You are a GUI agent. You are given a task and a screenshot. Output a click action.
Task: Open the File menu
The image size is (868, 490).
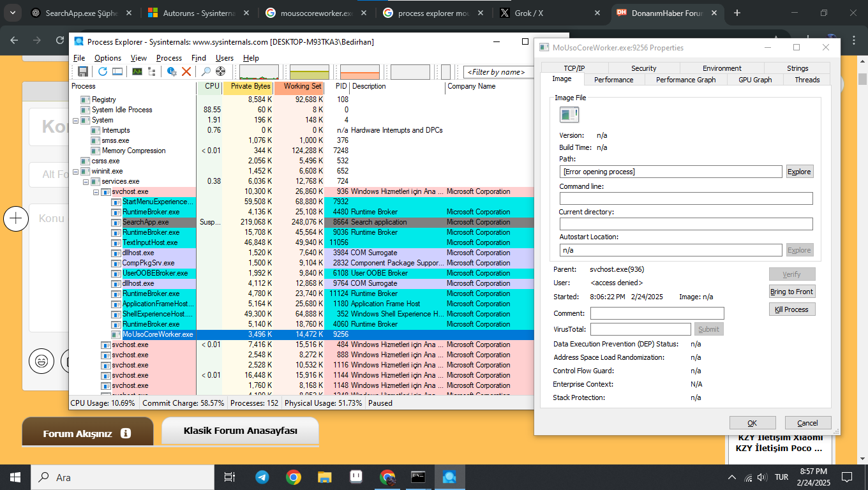[x=79, y=57]
